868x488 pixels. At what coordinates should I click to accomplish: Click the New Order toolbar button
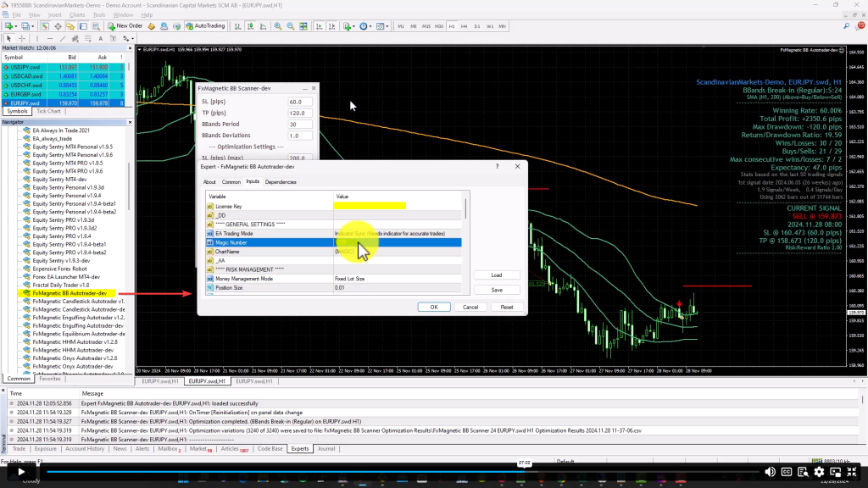pyautogui.click(x=125, y=26)
